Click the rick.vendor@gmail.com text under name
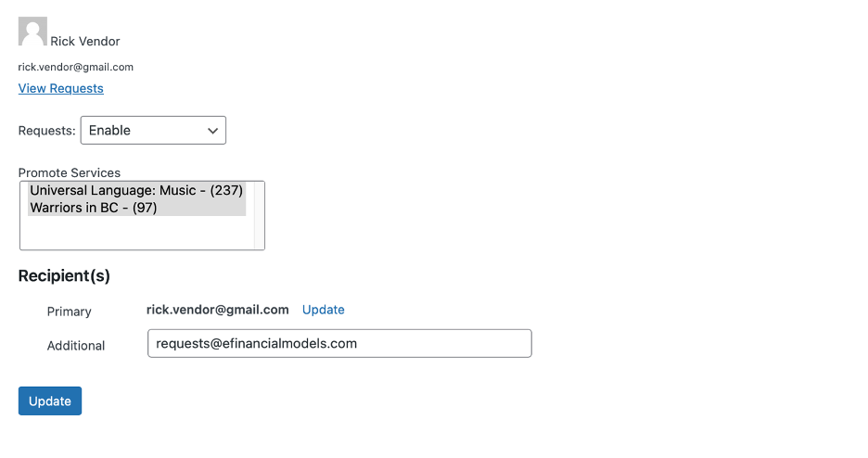 coord(76,67)
